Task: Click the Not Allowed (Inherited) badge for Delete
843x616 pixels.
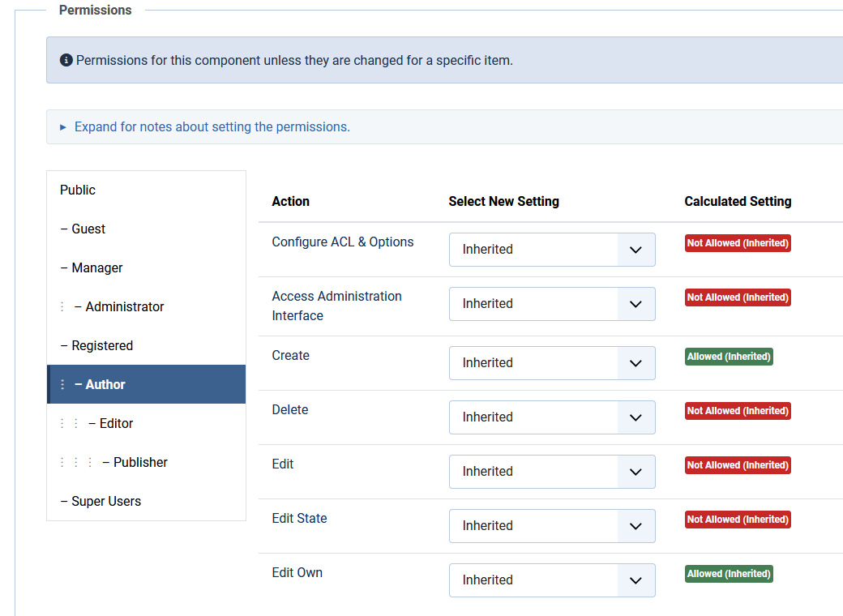Action: click(x=738, y=411)
